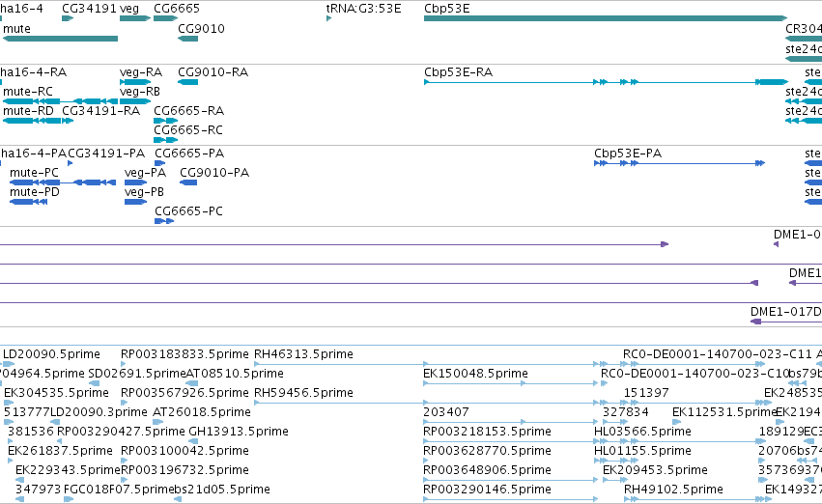The image size is (822, 504).
Task: Open the 'RP003628770.5prime' EST label
Action: click(x=487, y=451)
